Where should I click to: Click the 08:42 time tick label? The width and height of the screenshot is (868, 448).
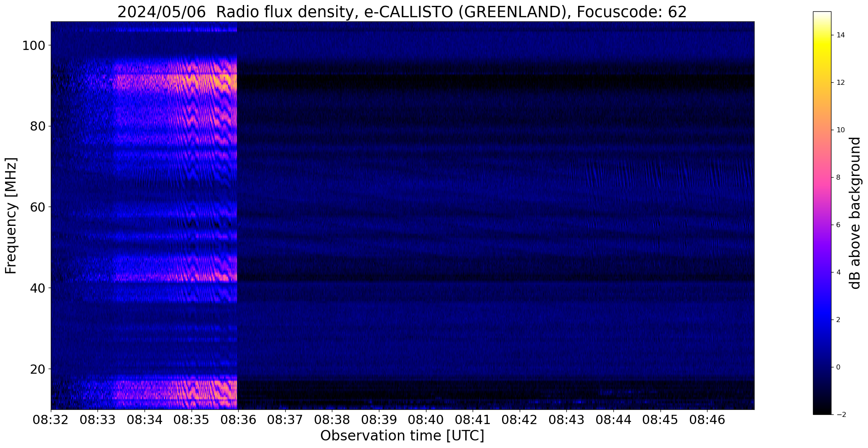click(520, 420)
